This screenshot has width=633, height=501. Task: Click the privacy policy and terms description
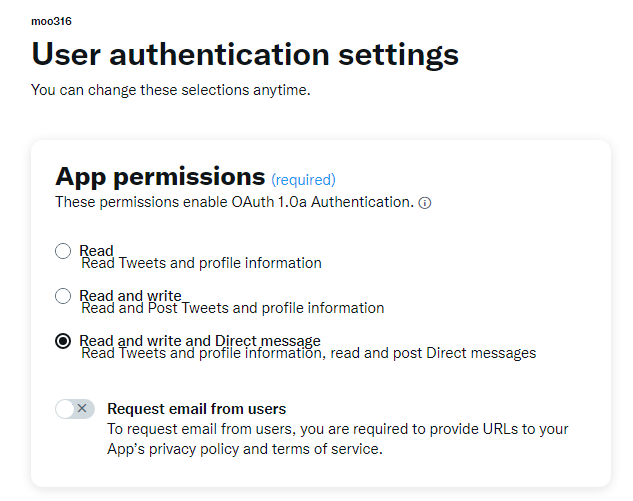(x=337, y=439)
